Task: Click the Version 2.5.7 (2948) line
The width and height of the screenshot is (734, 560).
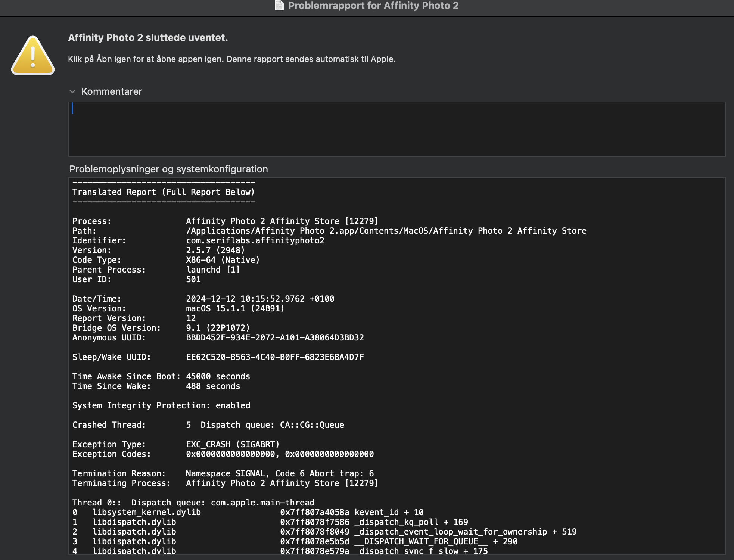Action: pos(215,250)
